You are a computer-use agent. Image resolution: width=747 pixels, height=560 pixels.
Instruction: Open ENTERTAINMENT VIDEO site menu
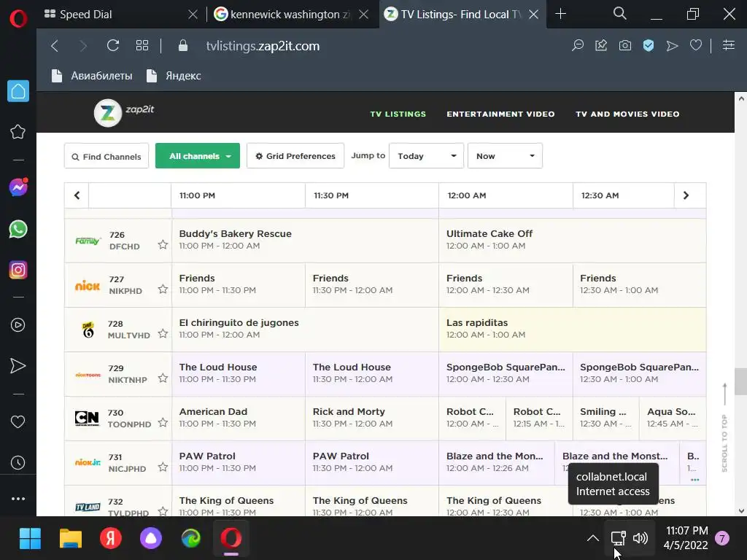(x=500, y=114)
